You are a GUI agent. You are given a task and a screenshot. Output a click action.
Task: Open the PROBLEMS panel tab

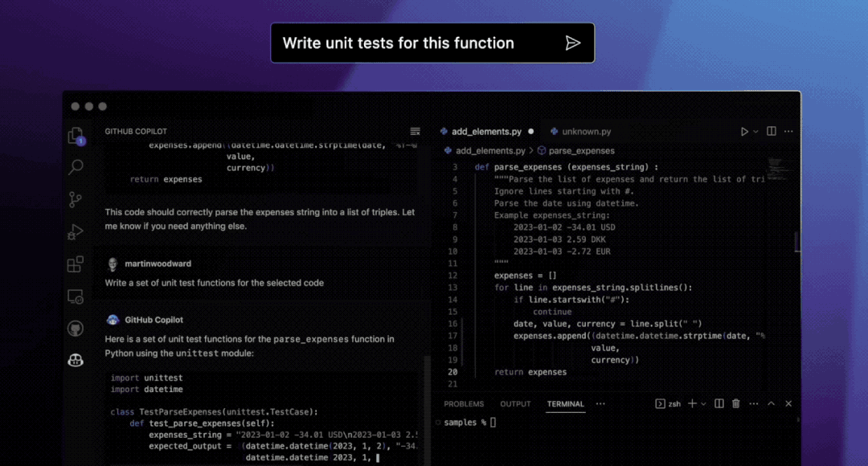(x=464, y=404)
